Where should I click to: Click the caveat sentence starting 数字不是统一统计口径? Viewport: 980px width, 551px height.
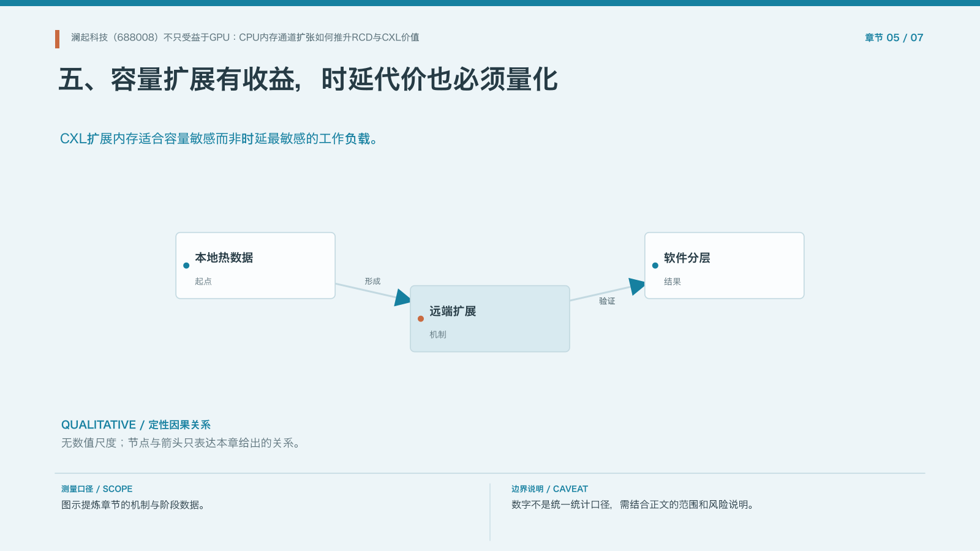click(634, 505)
